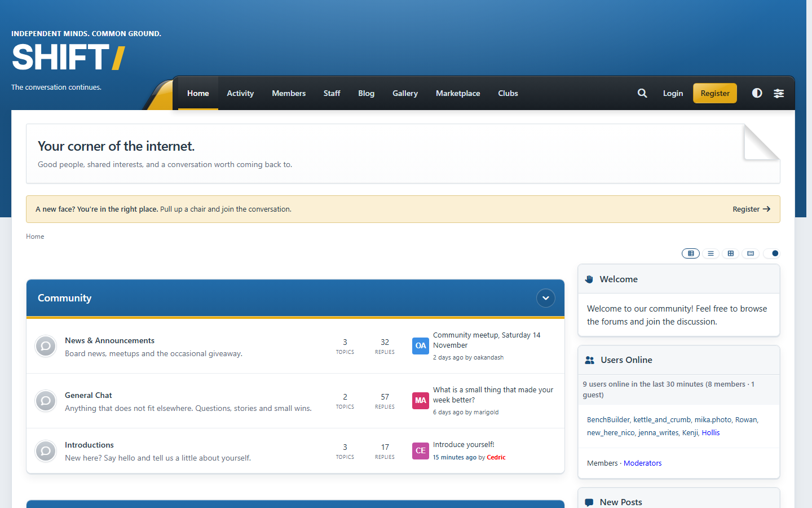
Task: Open the Moderators link in Users Online
Action: [x=642, y=463]
